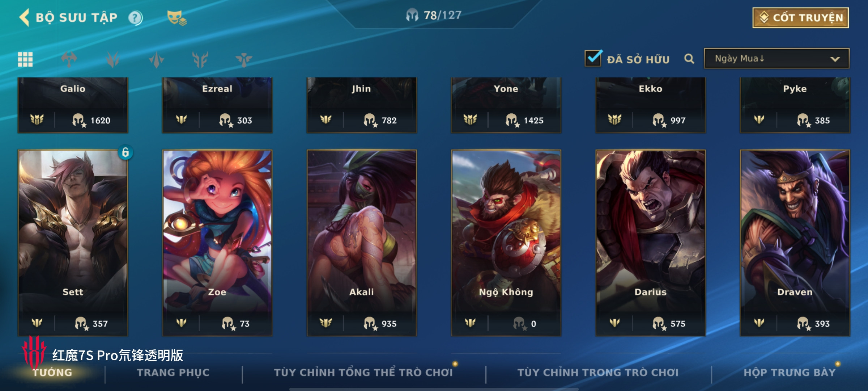Filter by the second role icon
868x391 pixels.
coord(113,59)
